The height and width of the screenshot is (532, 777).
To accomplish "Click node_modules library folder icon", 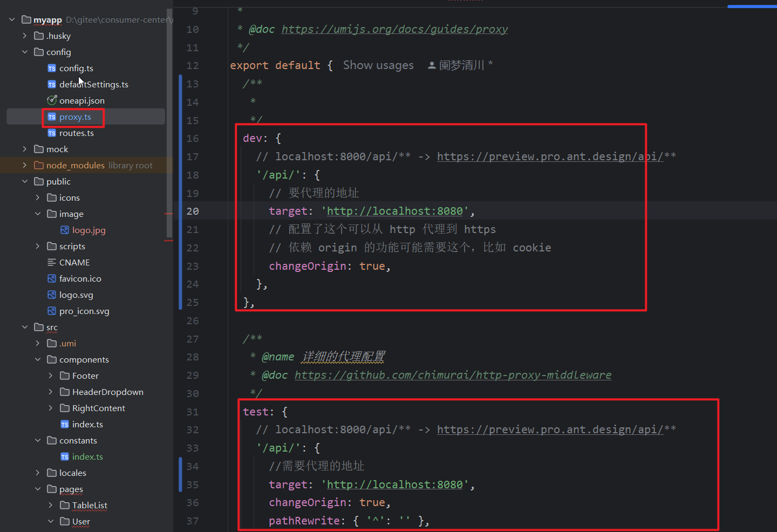I will tap(39, 166).
